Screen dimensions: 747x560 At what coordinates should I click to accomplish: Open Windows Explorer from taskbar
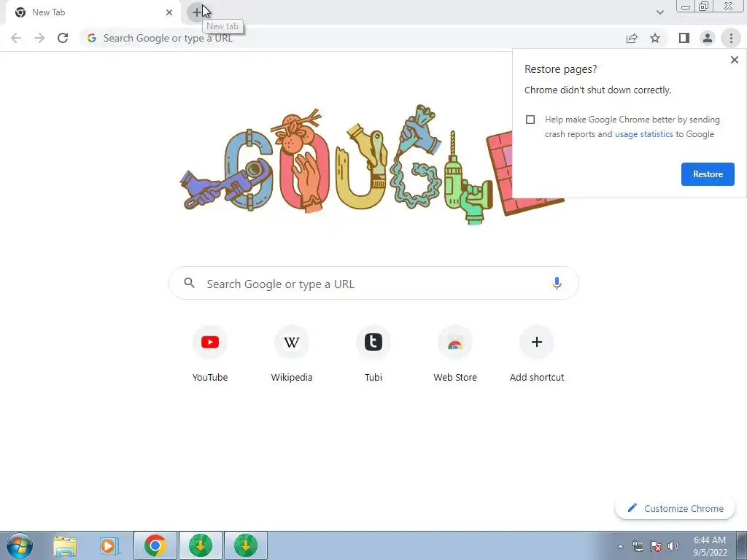65,546
